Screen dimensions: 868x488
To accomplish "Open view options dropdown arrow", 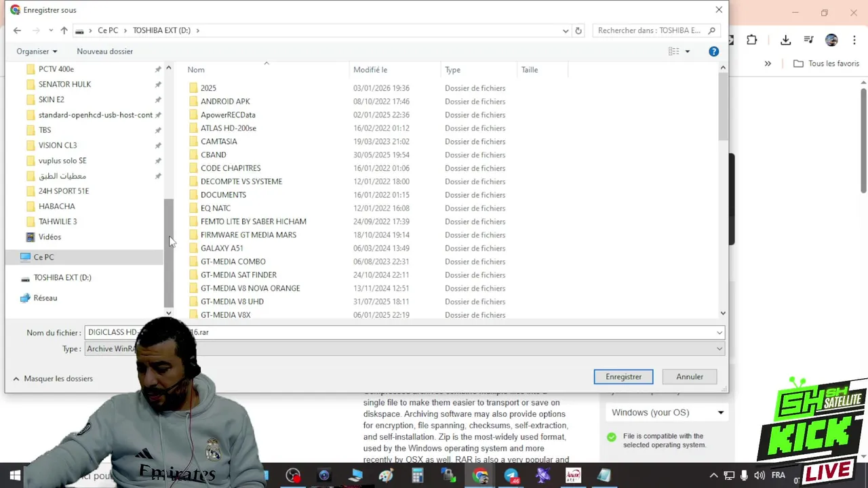I will click(687, 52).
